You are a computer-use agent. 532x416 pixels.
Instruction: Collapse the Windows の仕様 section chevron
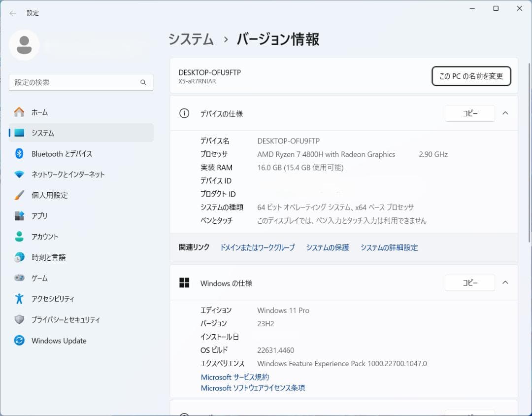(505, 282)
